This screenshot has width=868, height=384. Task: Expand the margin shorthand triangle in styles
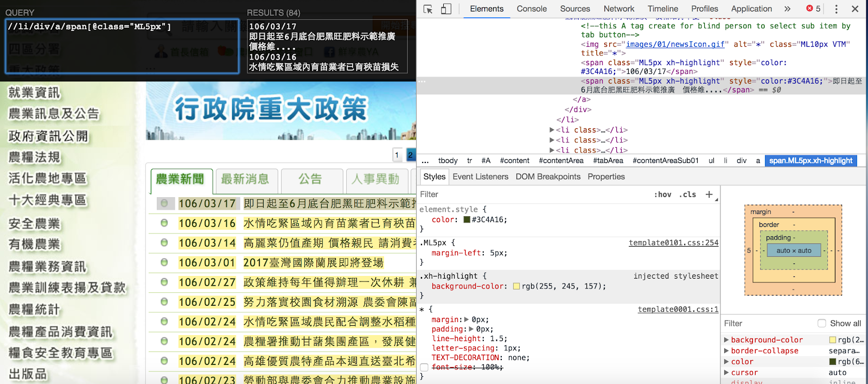click(467, 319)
